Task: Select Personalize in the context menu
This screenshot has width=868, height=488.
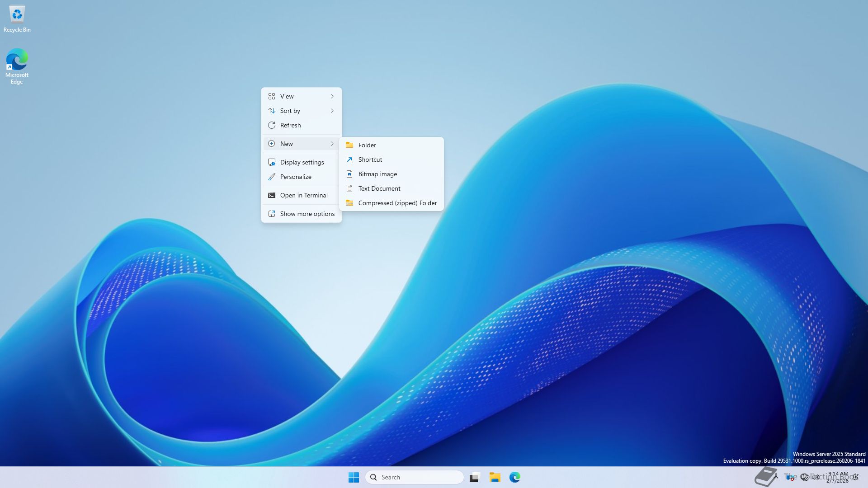Action: (296, 177)
